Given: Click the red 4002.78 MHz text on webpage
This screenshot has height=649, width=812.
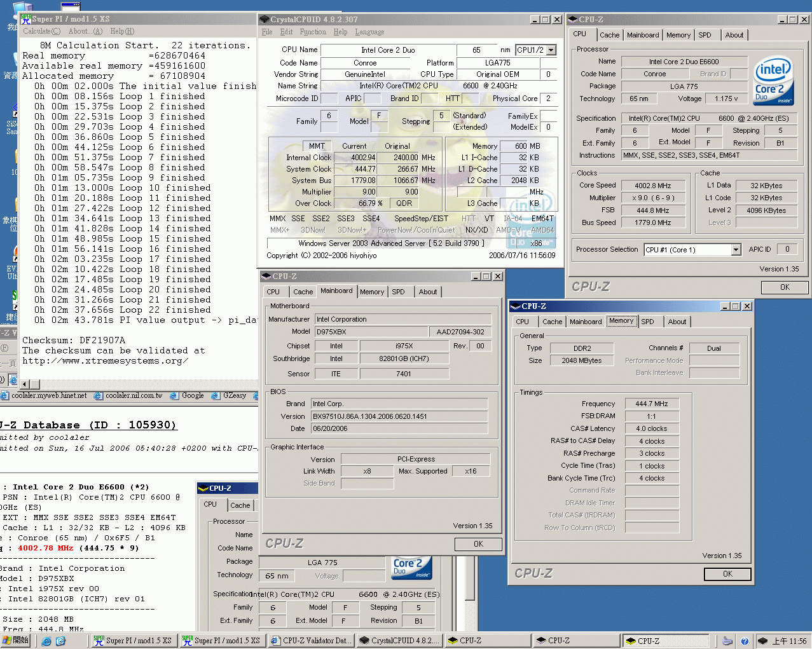Looking at the screenshot, I should 45,548.
